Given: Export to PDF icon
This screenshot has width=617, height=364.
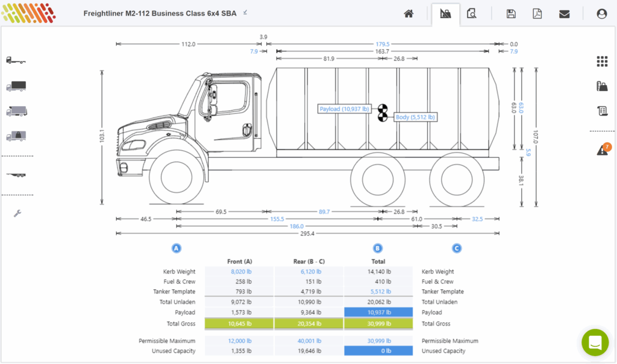Looking at the screenshot, I should tap(537, 14).
